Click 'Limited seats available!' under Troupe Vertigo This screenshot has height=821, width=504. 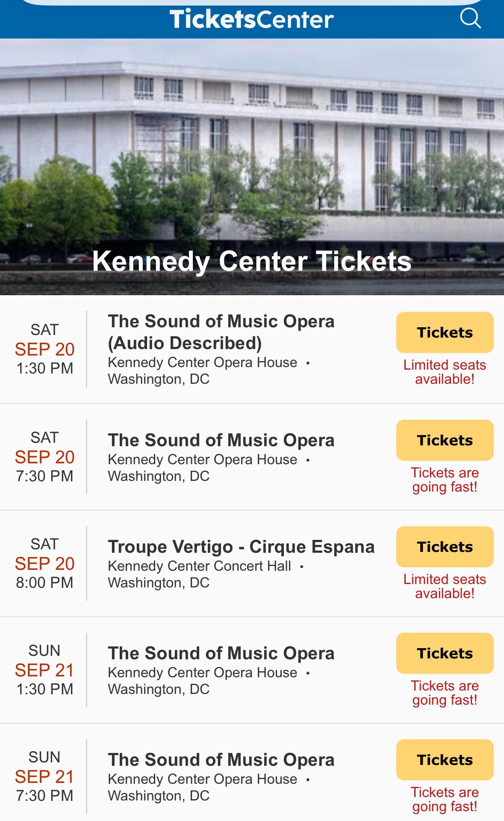click(445, 586)
